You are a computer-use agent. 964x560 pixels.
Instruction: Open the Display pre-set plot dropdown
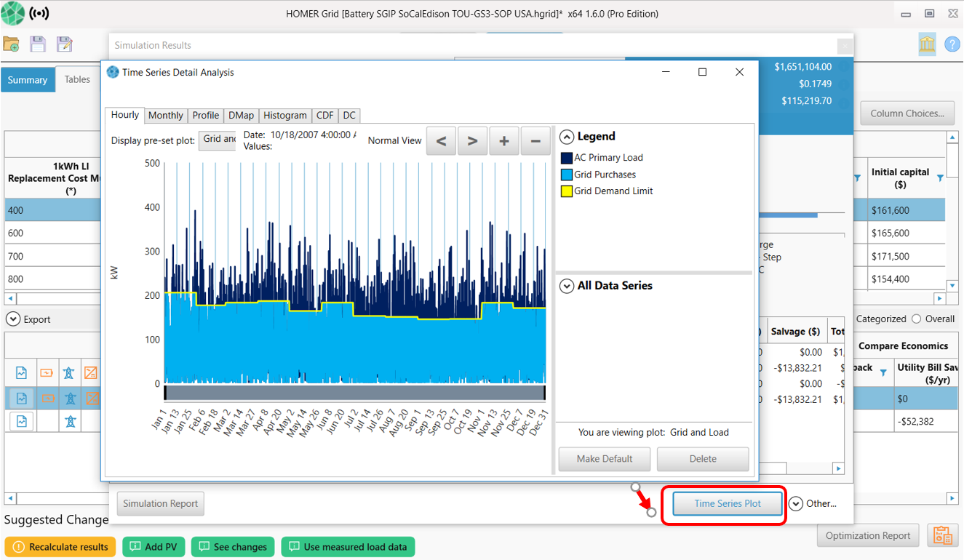(218, 140)
